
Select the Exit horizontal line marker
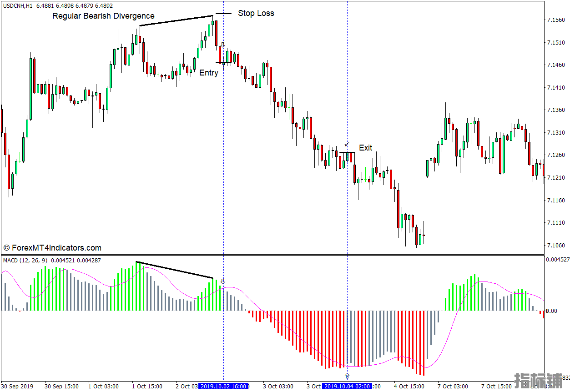click(347, 152)
